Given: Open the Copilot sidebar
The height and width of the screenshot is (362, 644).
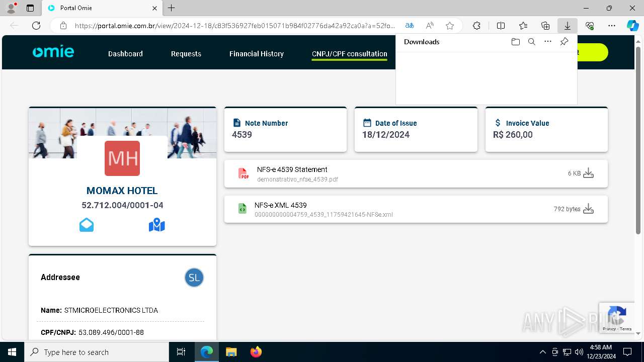Looking at the screenshot, I should [632, 26].
